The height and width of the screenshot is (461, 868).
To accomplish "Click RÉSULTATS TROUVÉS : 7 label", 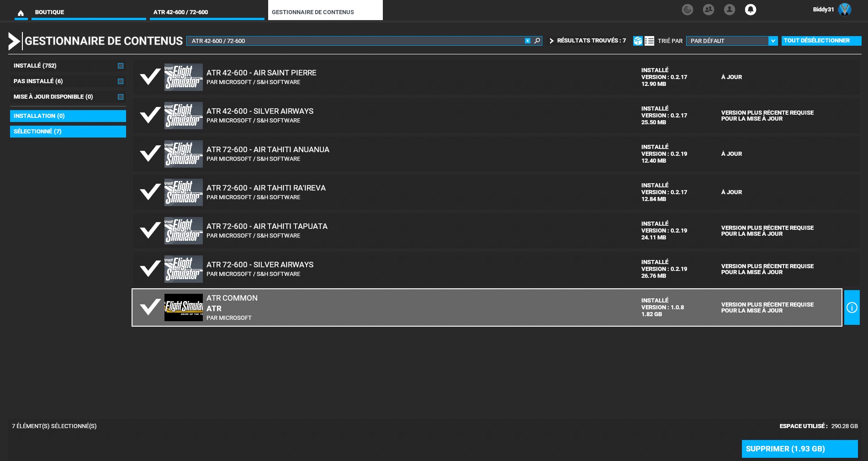I will 591,41.
